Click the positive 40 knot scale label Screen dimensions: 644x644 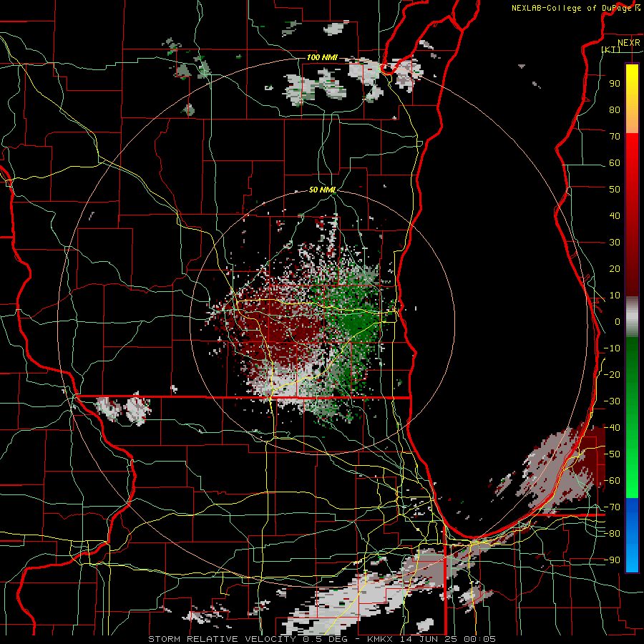(615, 215)
